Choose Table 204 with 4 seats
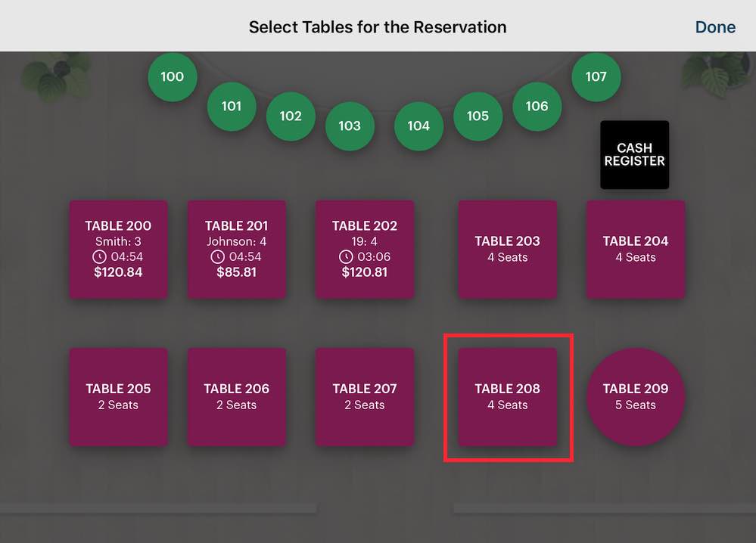This screenshot has height=543, width=756. (x=636, y=249)
